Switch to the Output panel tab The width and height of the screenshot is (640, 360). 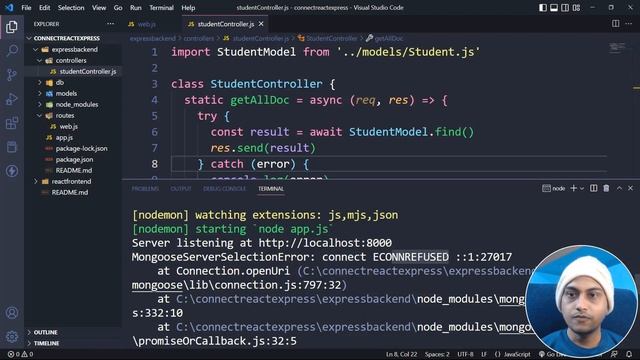point(181,189)
